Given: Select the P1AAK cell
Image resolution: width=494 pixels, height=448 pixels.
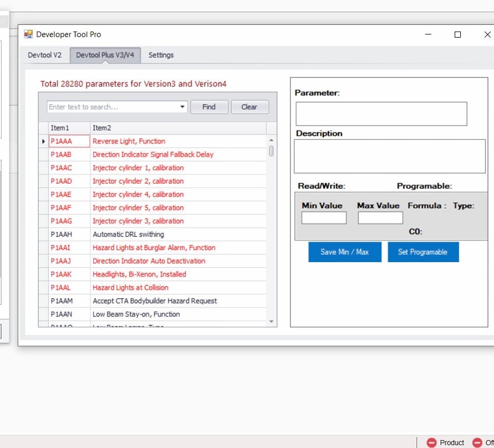Looking at the screenshot, I should click(x=69, y=274).
